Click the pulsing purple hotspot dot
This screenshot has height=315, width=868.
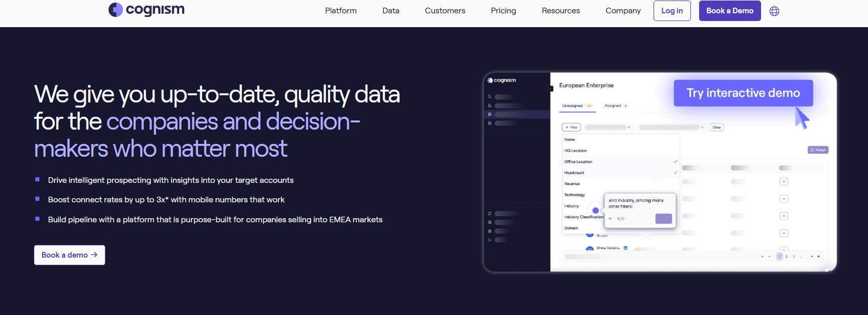595,211
